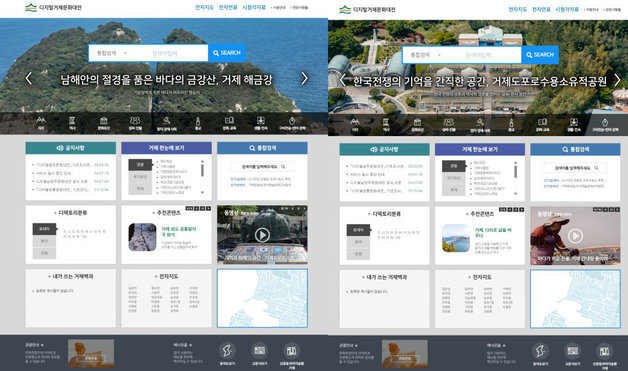Open the 거제 한눈에 보기 header on left page

click(x=166, y=148)
